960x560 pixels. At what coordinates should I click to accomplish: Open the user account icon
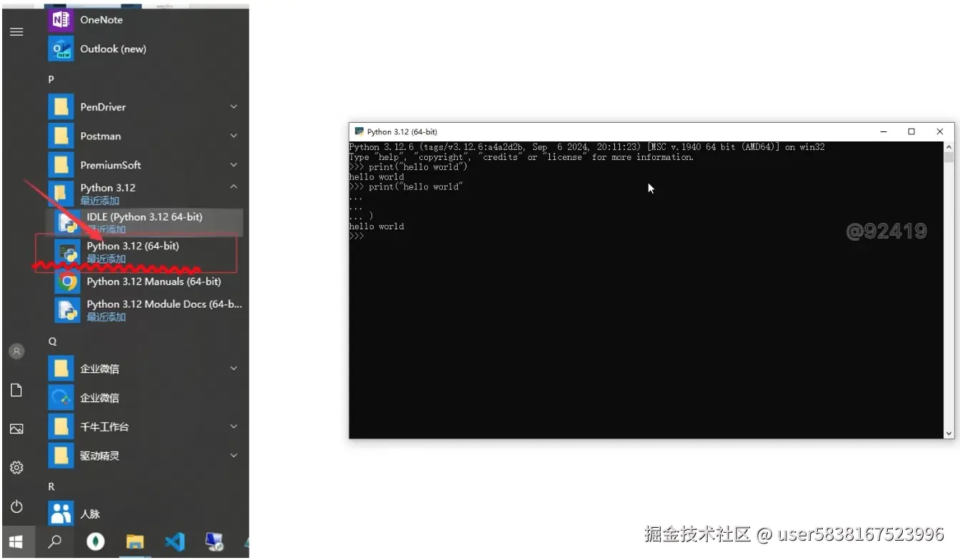pos(16,351)
